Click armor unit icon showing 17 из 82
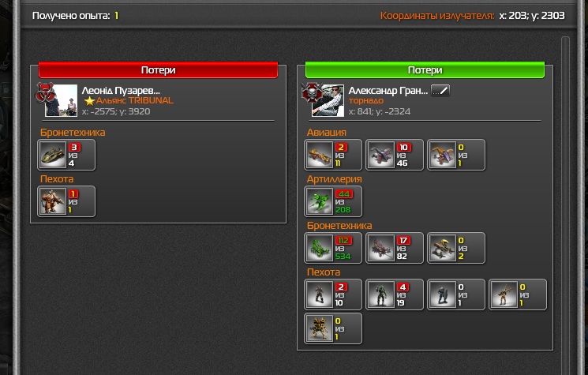588x375 pixels. [380, 248]
